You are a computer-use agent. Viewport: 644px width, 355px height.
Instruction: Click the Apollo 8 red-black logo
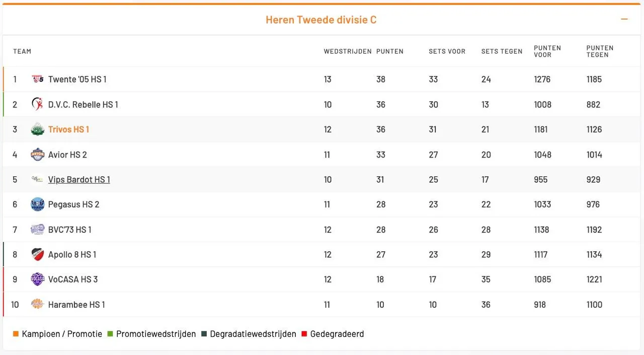point(38,254)
